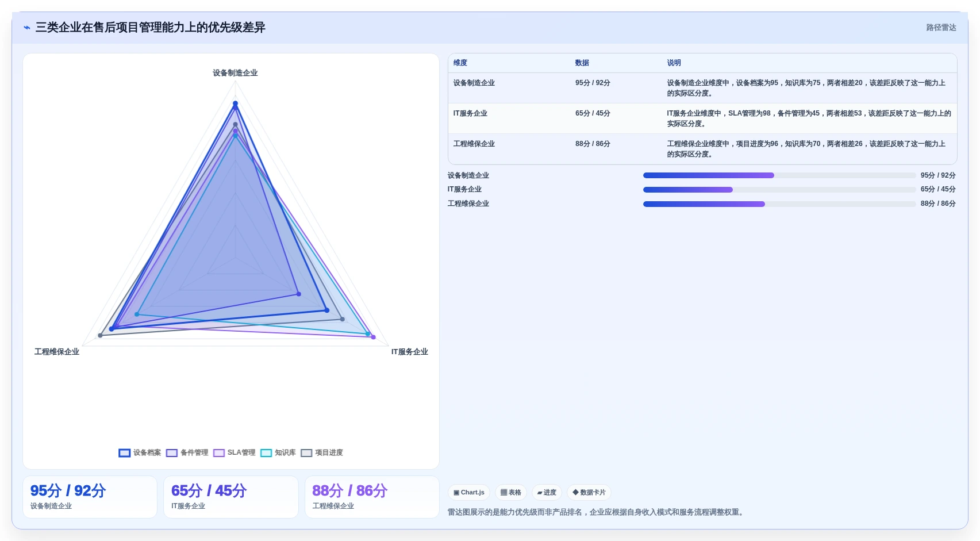The height and width of the screenshot is (541, 980).
Task: Toggle the SLA管理 legend swatch
Action: pos(219,453)
